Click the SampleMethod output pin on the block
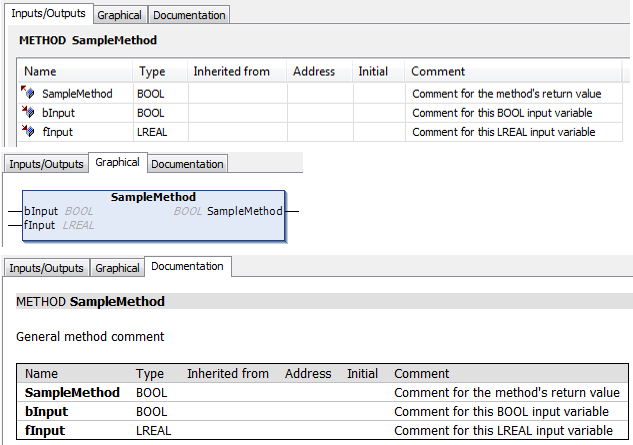The image size is (633, 445). point(245,211)
